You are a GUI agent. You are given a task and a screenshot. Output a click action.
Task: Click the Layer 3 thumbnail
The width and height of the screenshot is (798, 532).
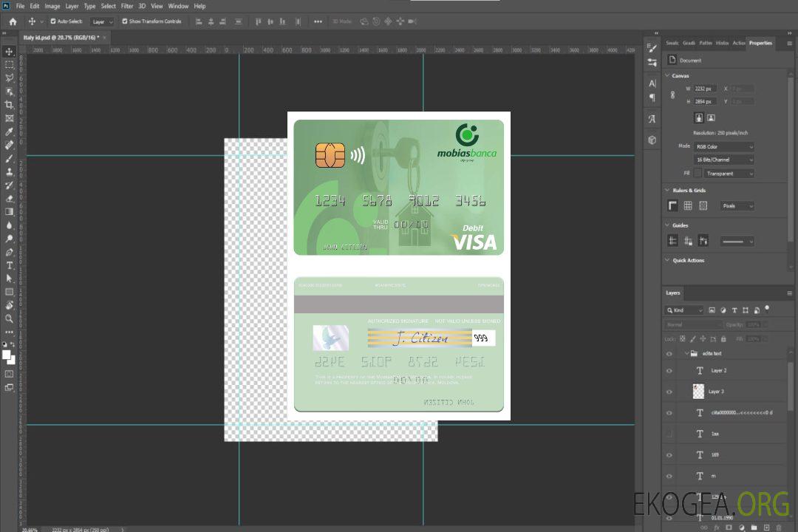coord(699,392)
